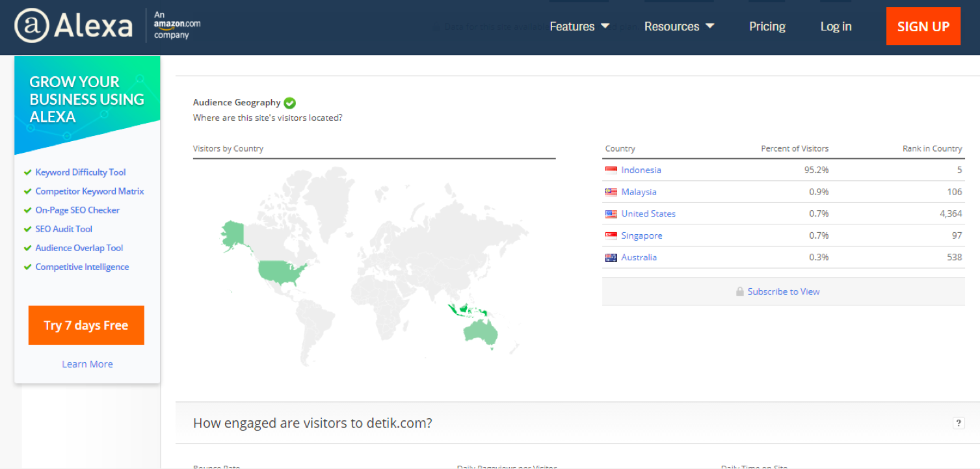This screenshot has height=469, width=980.
Task: Open Competitive Intelligence link
Action: click(x=82, y=267)
